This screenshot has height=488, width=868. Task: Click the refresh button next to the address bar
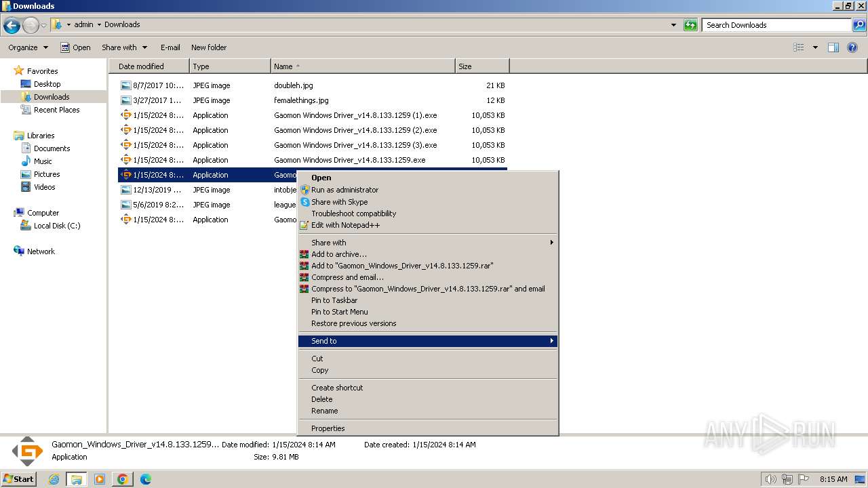pyautogui.click(x=690, y=25)
